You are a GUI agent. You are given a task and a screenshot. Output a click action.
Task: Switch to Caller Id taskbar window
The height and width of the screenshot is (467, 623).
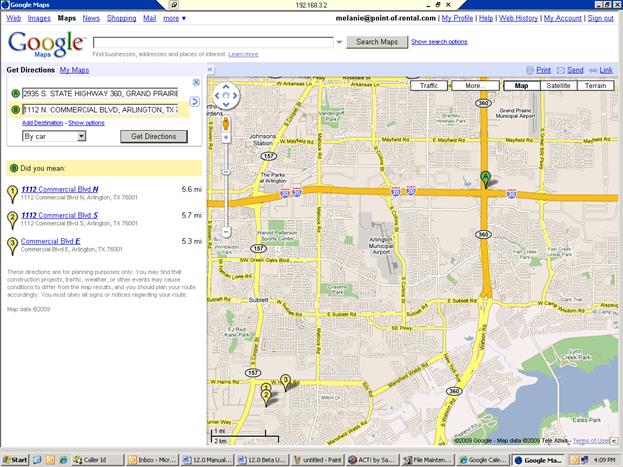tap(98, 460)
